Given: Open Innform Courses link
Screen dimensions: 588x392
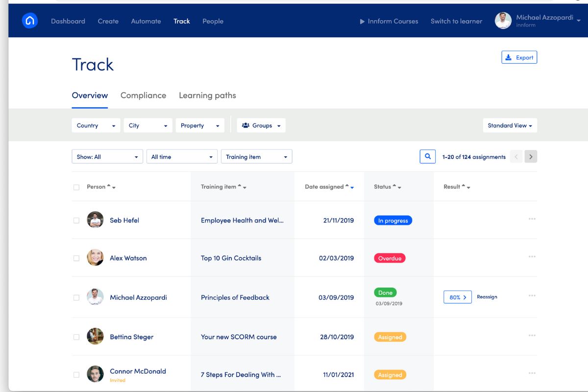Looking at the screenshot, I should (x=393, y=21).
